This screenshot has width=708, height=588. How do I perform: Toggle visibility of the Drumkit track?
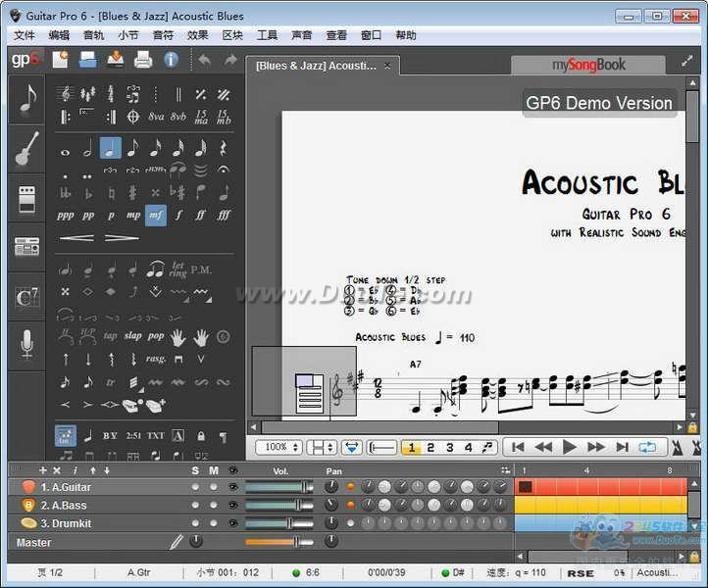[x=232, y=522]
